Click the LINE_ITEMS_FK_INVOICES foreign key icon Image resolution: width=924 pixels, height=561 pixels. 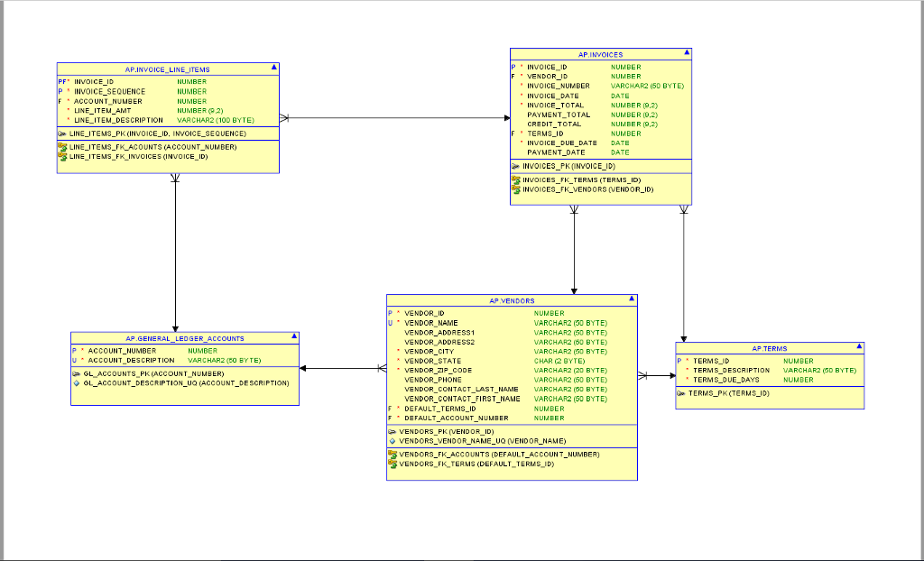point(62,156)
